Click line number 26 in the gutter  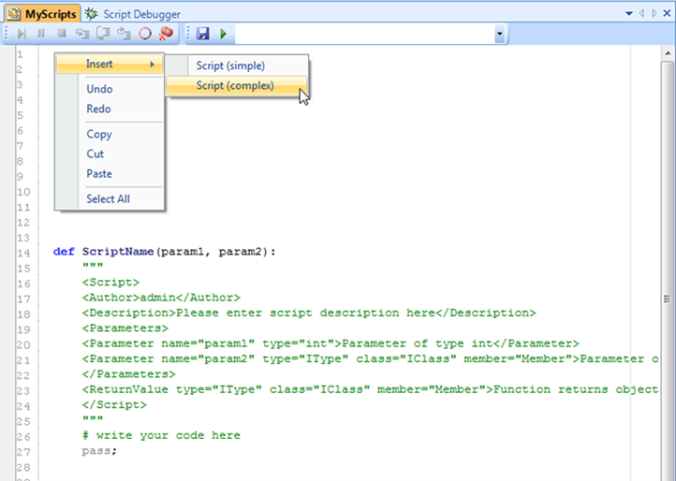point(24,437)
